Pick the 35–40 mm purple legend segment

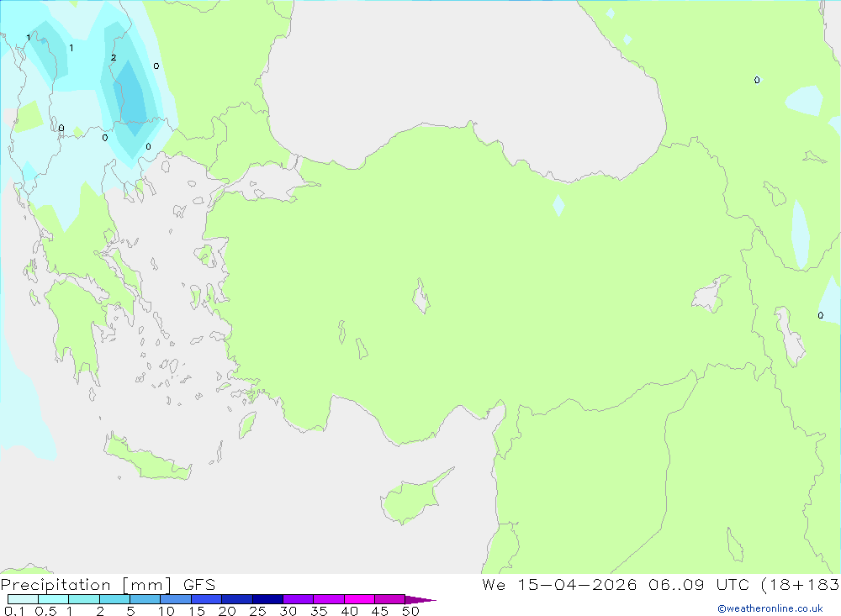point(329,599)
